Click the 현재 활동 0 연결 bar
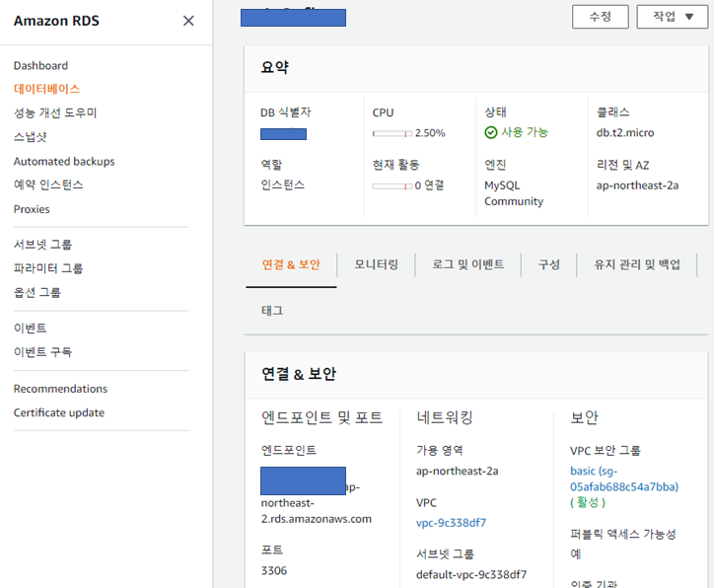Viewport: 714px width, 588px height. (x=393, y=185)
